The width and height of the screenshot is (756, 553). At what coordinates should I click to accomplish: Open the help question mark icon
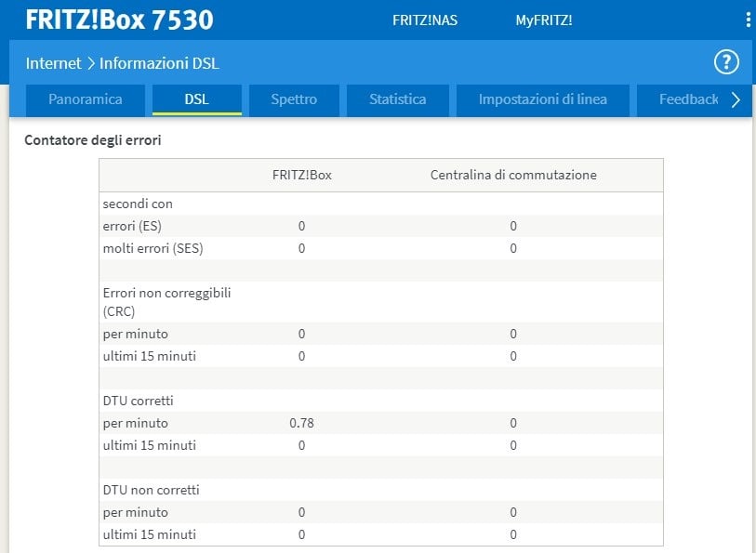[x=726, y=62]
